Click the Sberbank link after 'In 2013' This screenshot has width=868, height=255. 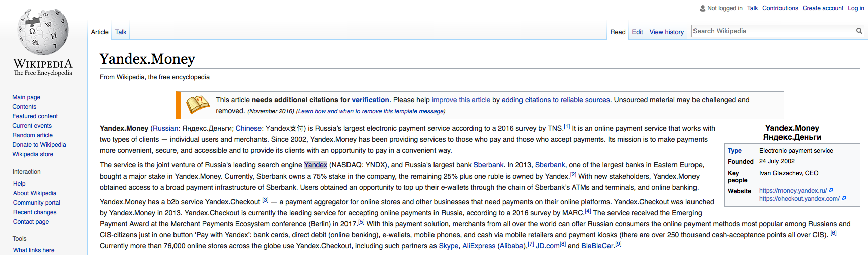coord(550,165)
